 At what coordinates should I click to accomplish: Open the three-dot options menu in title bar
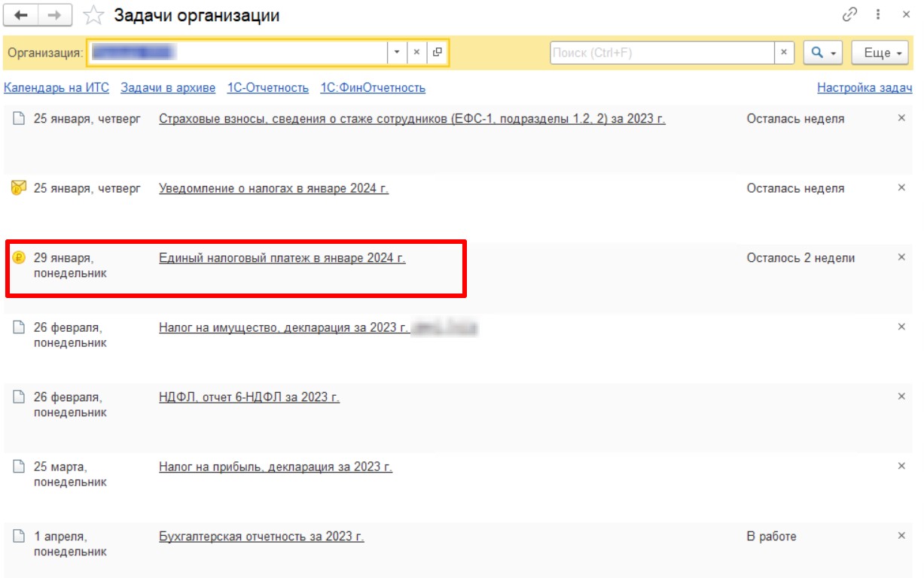pos(878,15)
